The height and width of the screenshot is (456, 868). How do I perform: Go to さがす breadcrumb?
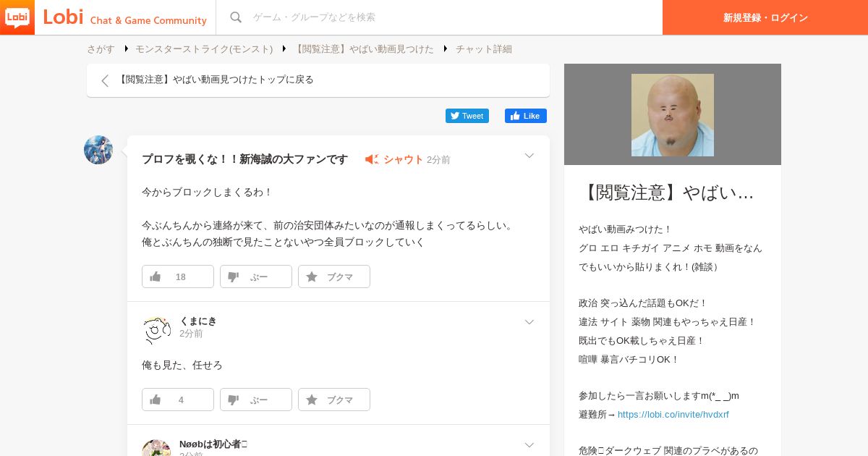101,49
